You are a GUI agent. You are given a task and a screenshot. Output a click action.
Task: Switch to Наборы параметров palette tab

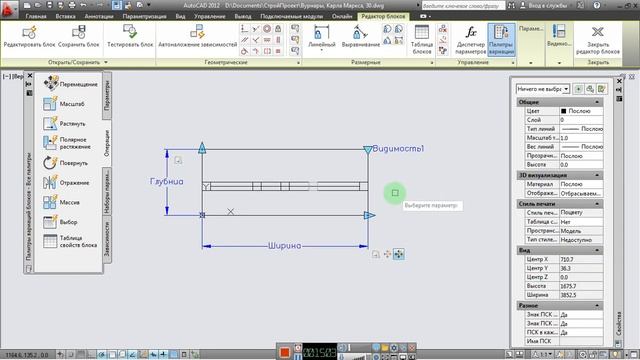[x=107, y=191]
